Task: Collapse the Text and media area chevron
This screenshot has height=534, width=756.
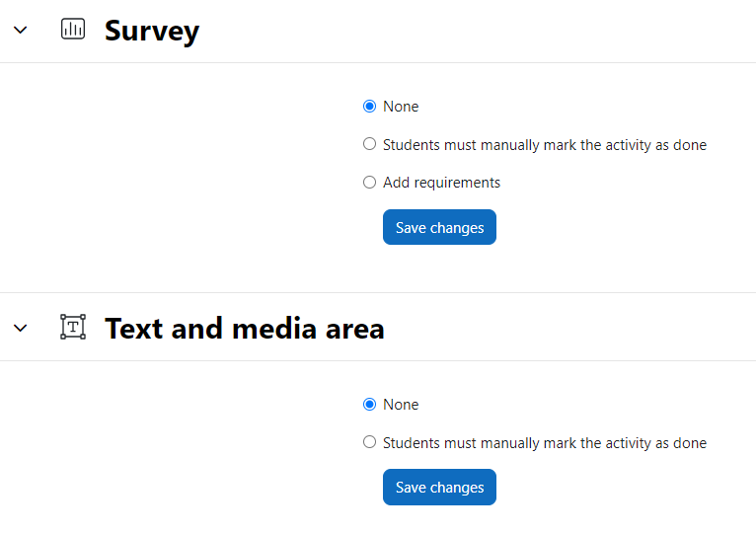Action: [x=21, y=328]
